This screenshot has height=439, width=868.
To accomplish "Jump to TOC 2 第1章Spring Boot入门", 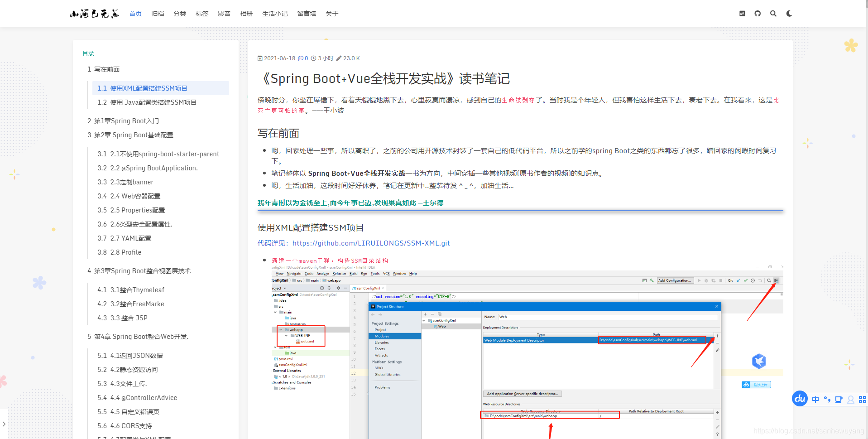I will pyautogui.click(x=123, y=121).
